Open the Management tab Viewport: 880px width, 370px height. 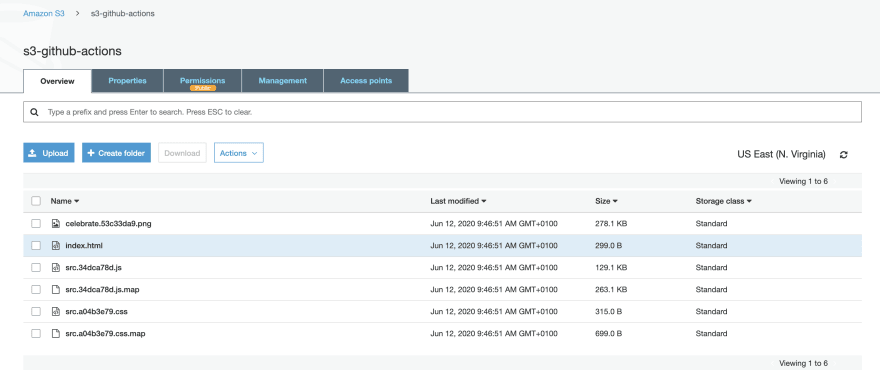[282, 81]
